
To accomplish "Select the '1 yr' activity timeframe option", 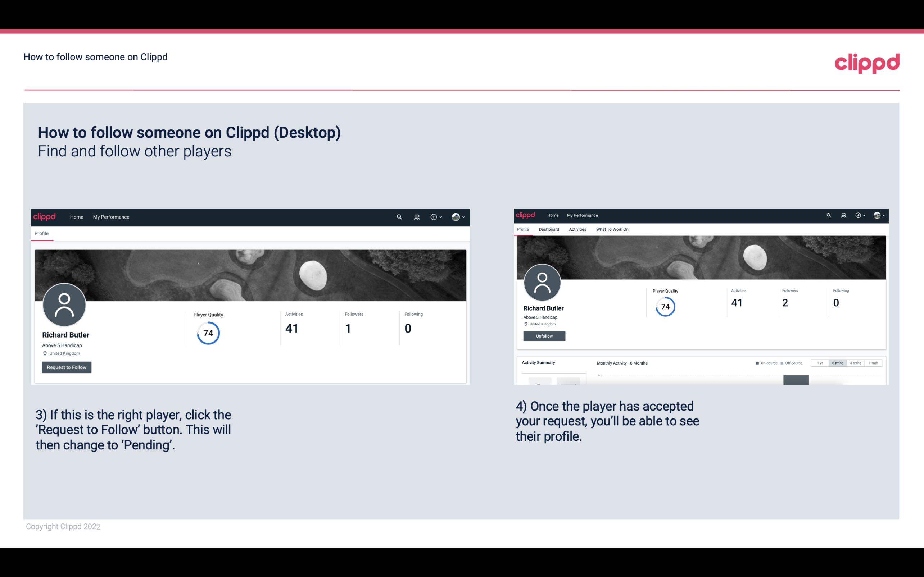I will tap(820, 363).
